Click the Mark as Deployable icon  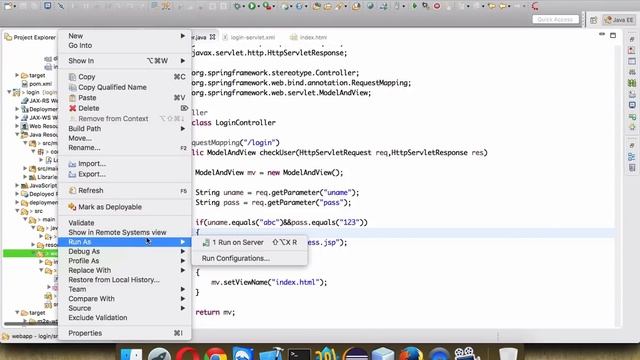tap(73, 207)
